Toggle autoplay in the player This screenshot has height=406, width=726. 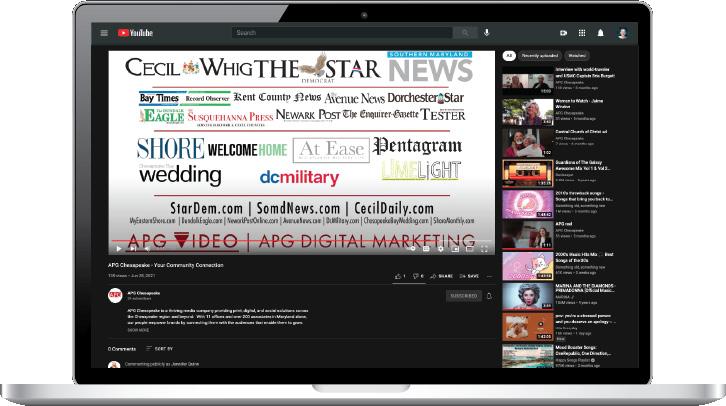coord(412,249)
